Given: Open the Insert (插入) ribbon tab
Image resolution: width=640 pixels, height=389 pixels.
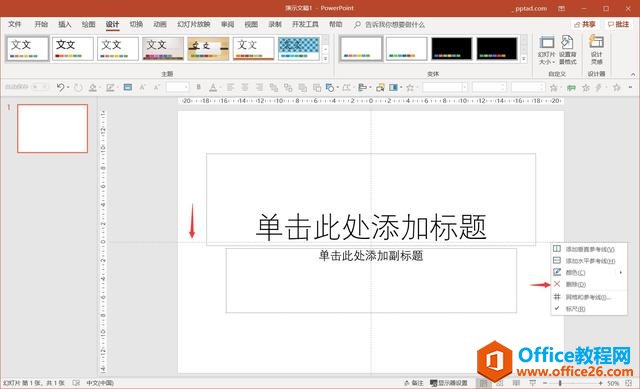Looking at the screenshot, I should coord(64,24).
